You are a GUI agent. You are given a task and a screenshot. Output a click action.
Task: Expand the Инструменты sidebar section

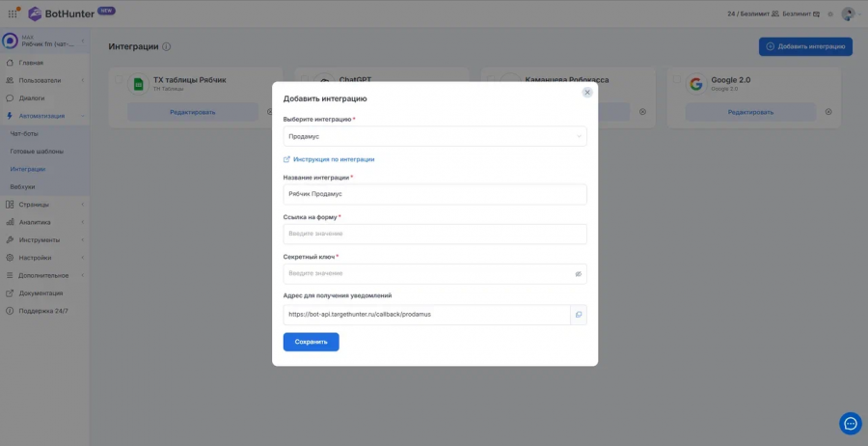(x=44, y=240)
